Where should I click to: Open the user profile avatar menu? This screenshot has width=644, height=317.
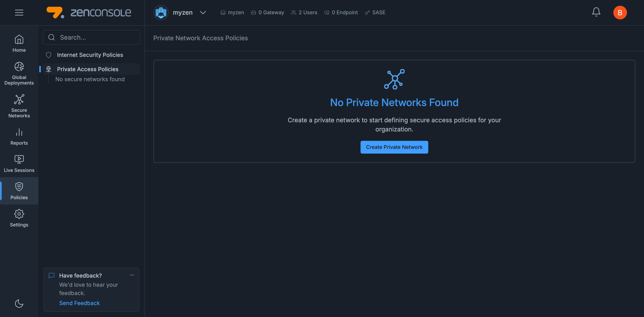[620, 13]
